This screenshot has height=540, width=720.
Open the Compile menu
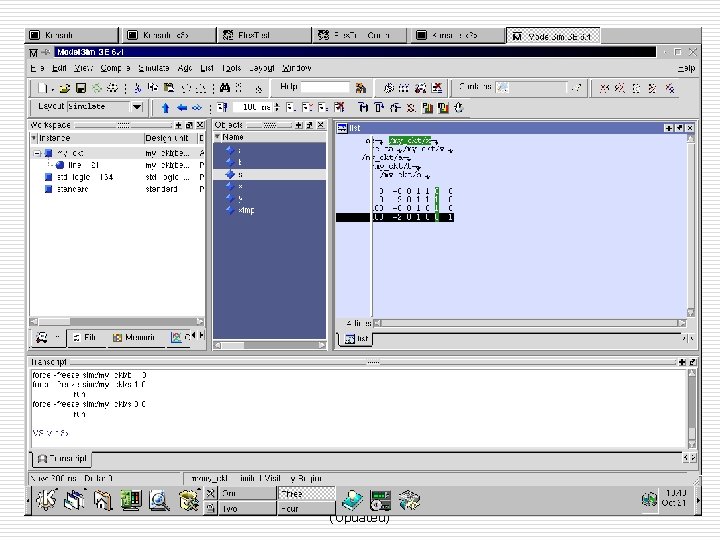point(115,68)
